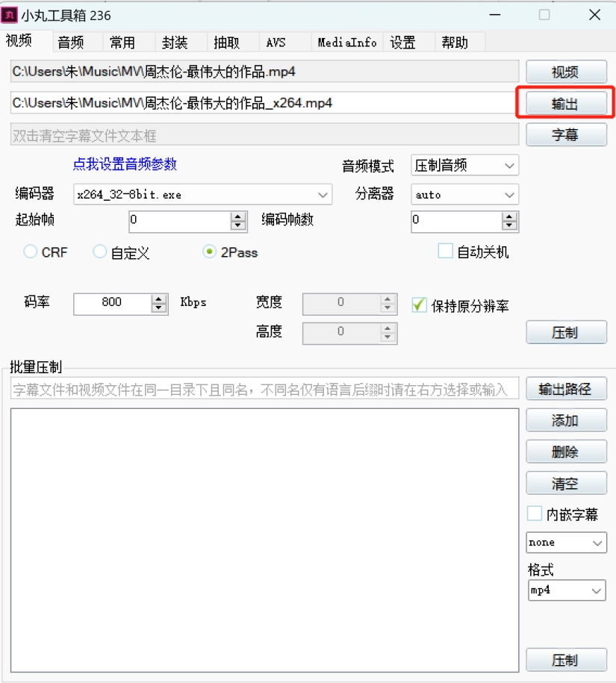Click the highlighted 输出 button

coord(566,103)
